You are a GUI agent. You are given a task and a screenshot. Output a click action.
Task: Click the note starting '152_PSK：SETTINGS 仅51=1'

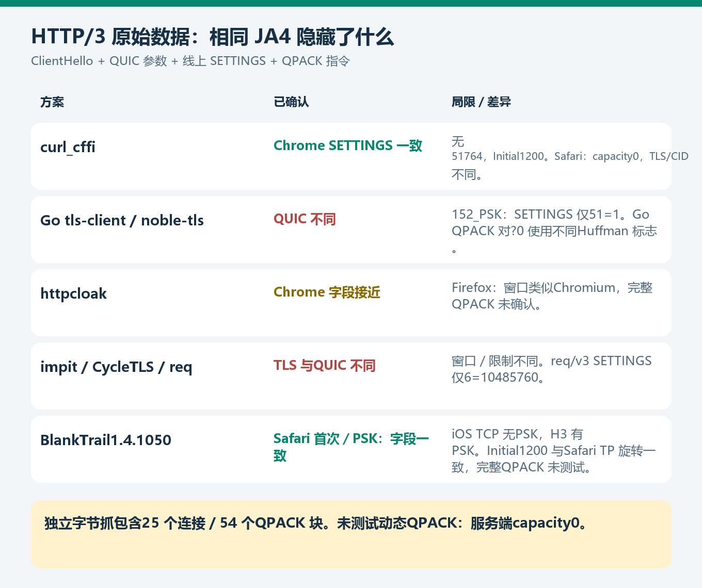click(554, 231)
